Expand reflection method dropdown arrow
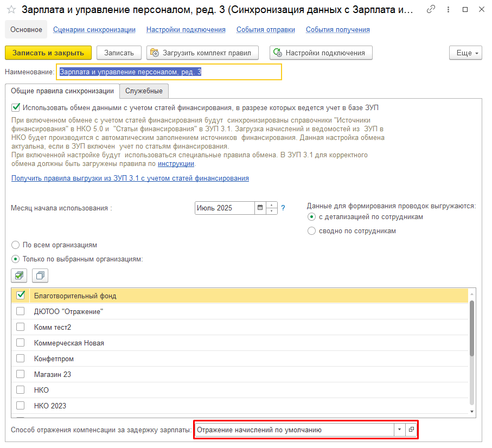 399,430
